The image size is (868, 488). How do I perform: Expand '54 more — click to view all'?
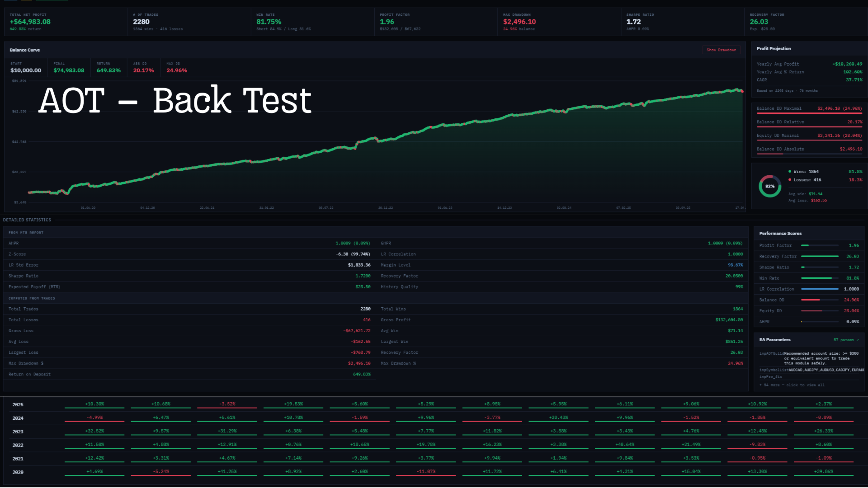pos(792,385)
